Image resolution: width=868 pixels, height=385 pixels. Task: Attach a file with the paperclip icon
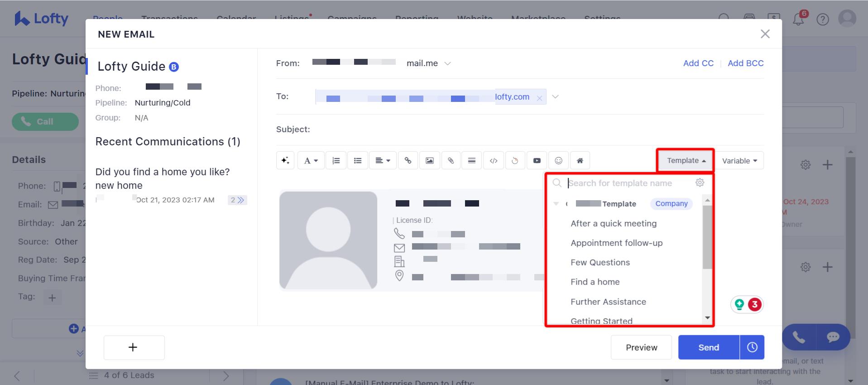451,160
